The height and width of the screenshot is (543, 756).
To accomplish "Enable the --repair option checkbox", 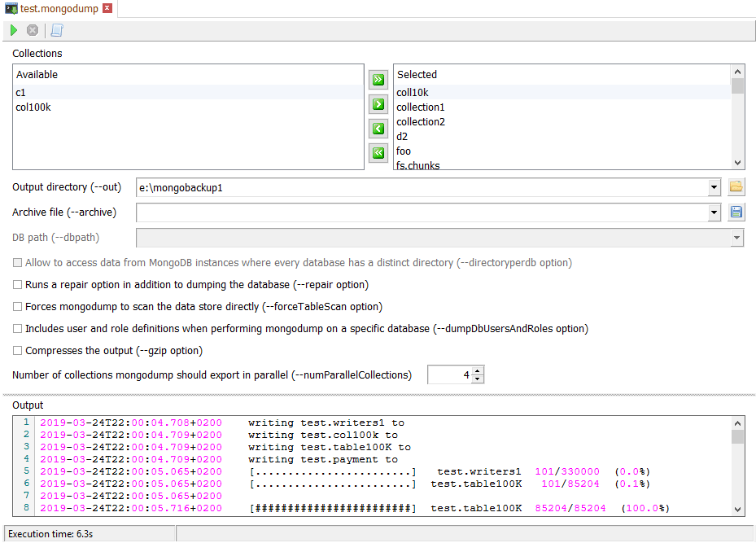I will (18, 285).
